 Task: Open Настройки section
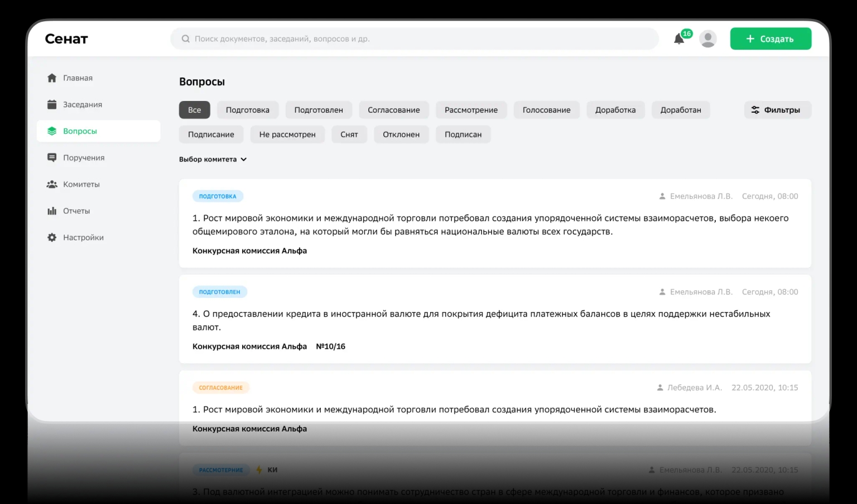[98, 238]
